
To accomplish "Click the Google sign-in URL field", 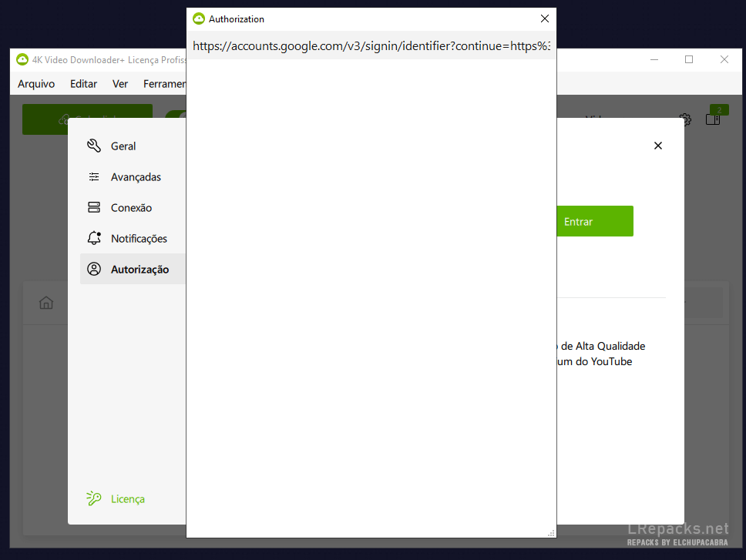I will (371, 46).
